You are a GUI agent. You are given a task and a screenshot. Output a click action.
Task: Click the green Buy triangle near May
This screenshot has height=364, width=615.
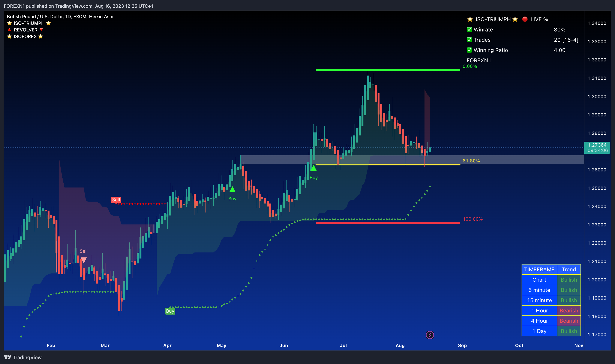point(232,189)
